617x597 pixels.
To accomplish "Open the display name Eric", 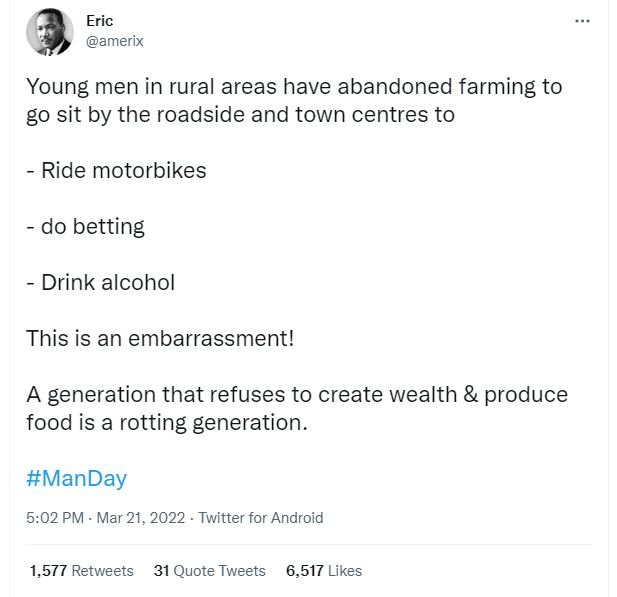I will tap(99, 21).
